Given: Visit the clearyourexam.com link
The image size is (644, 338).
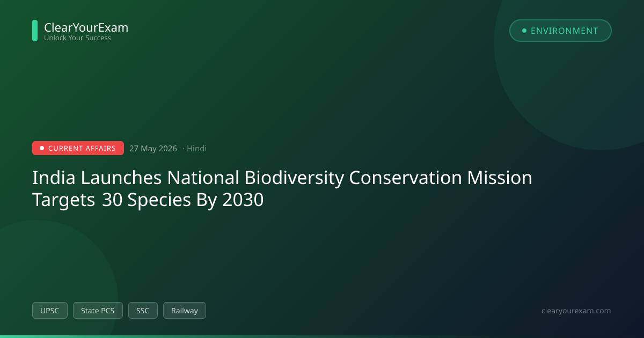Looking at the screenshot, I should click(x=576, y=311).
